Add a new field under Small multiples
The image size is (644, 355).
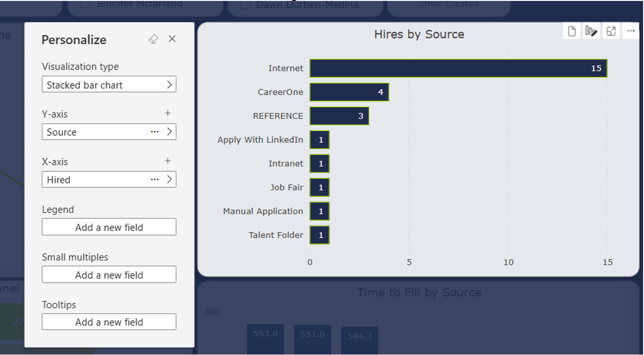[x=109, y=275]
